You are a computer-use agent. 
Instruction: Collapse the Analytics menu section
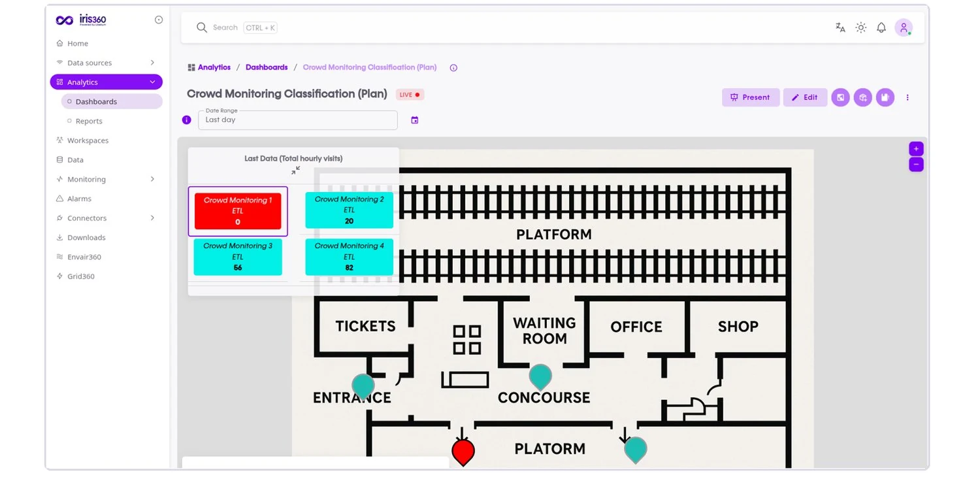(106, 82)
